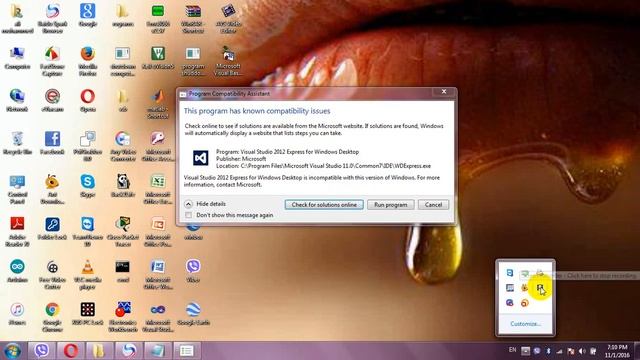Open Electronics Workbench desktop shortcut
Image resolution: width=640 pixels, height=360 pixels.
click(122, 317)
